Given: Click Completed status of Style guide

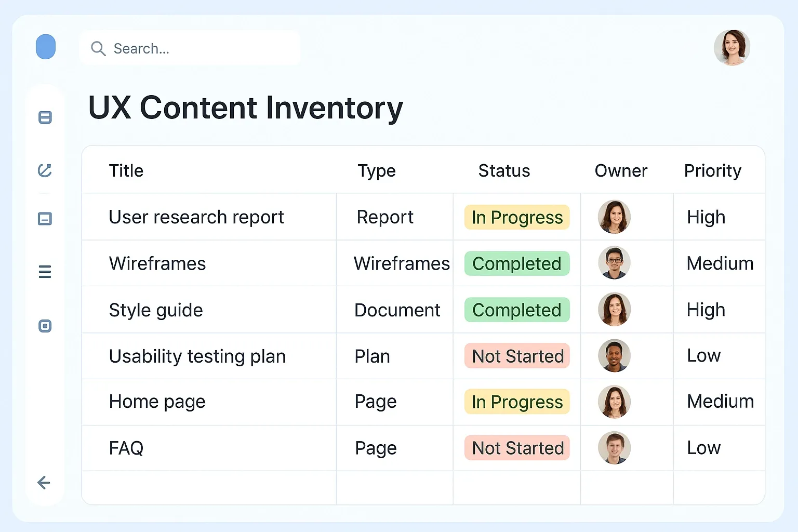Looking at the screenshot, I should (517, 310).
